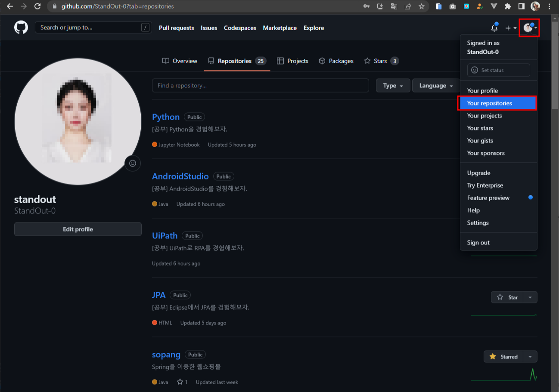
Task: Click the GitHub Octocat logo
Action: click(21, 28)
